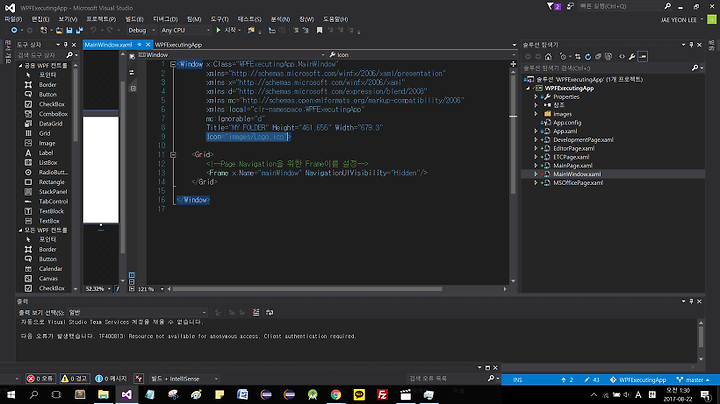Click the bookmark toolbar icon
Screen dimensions: 720x404
tap(319, 30)
